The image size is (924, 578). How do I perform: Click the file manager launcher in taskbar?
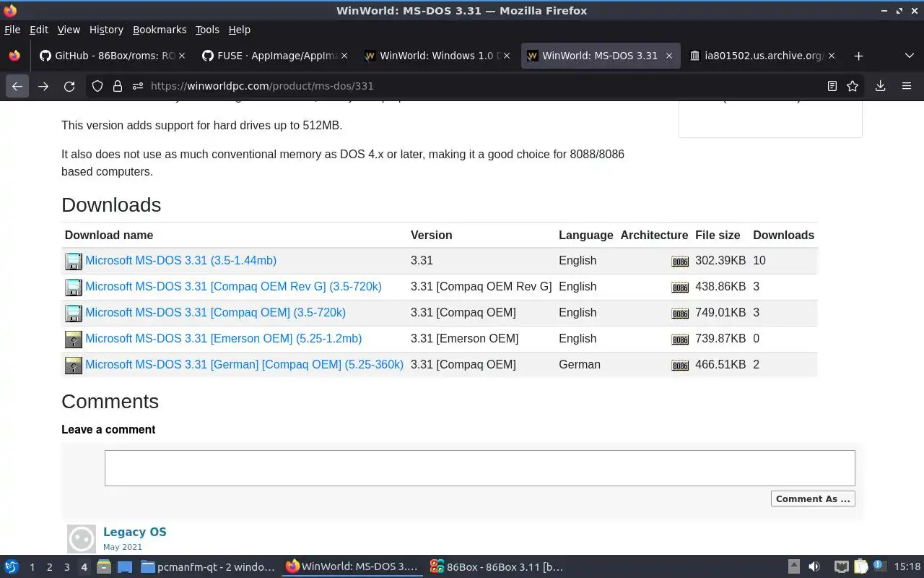(x=103, y=567)
